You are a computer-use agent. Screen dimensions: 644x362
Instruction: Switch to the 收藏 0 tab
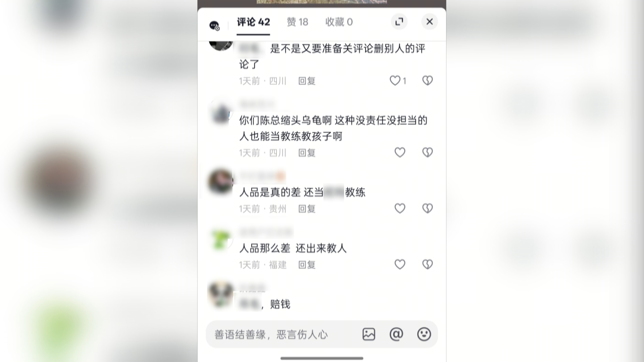pyautogui.click(x=339, y=22)
